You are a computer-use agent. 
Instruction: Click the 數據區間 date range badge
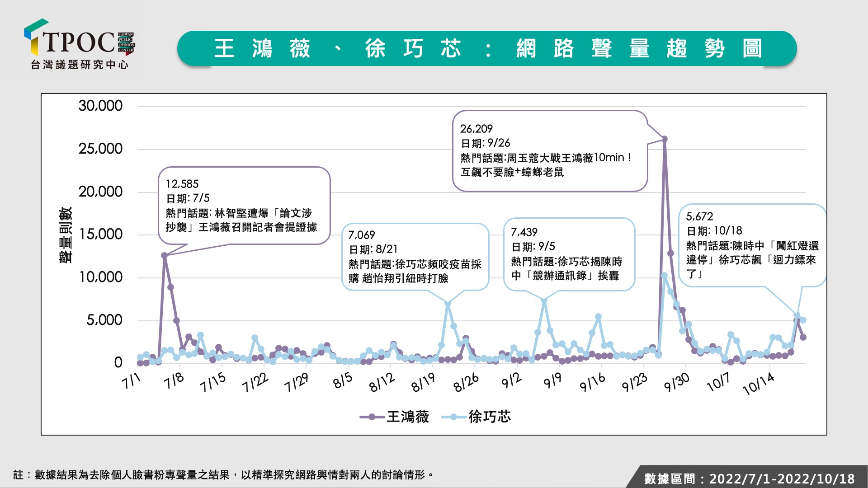[749, 479]
